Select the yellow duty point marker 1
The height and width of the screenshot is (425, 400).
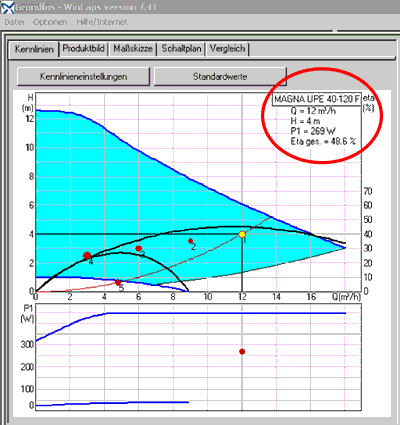pos(242,234)
